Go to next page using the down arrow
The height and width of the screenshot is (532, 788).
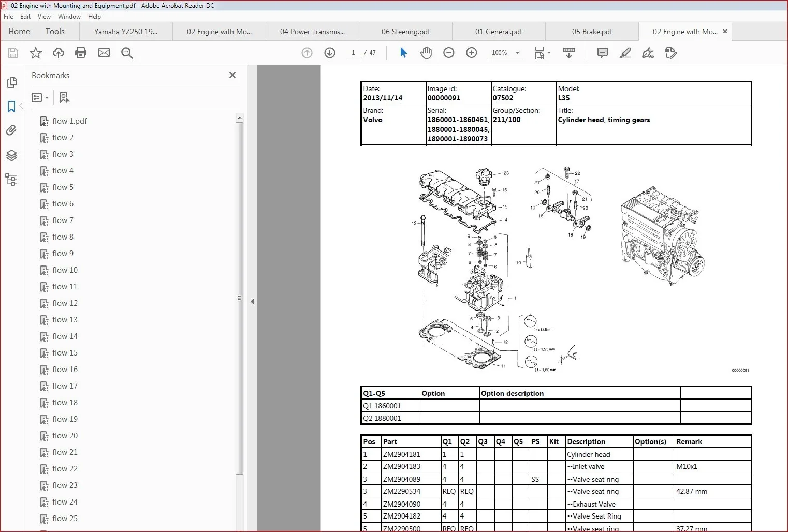coord(330,53)
